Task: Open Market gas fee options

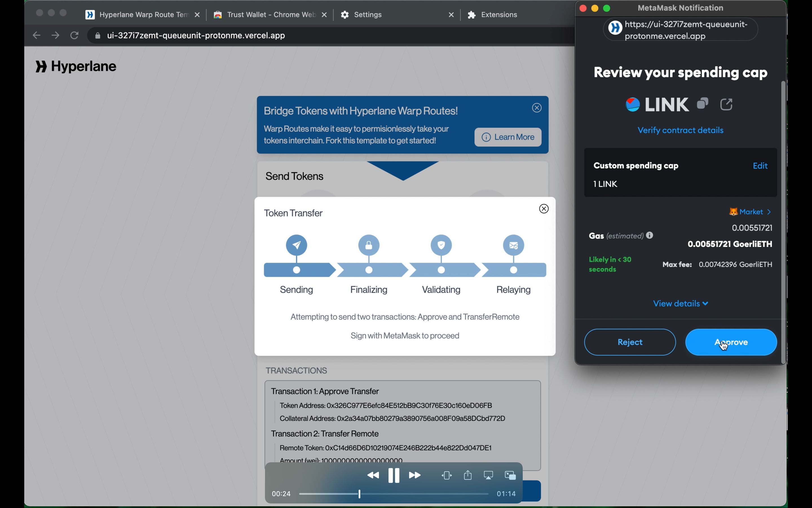Action: 750,212
